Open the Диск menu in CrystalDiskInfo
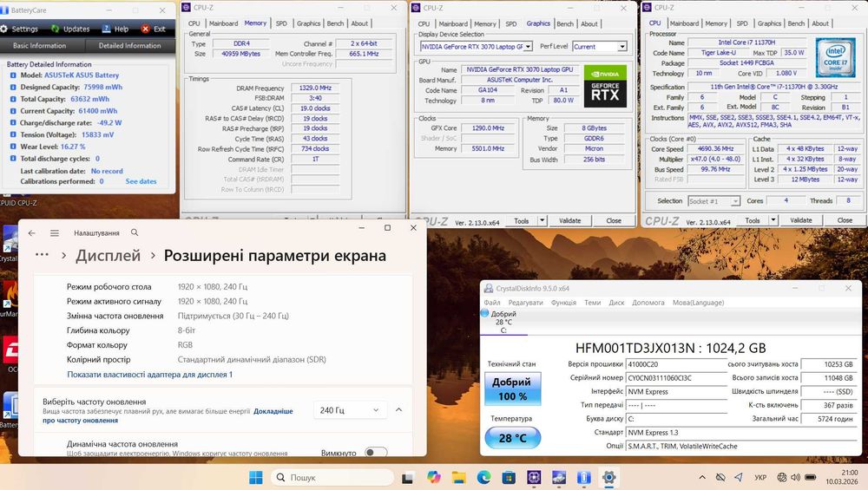868x490 pixels. 616,303
